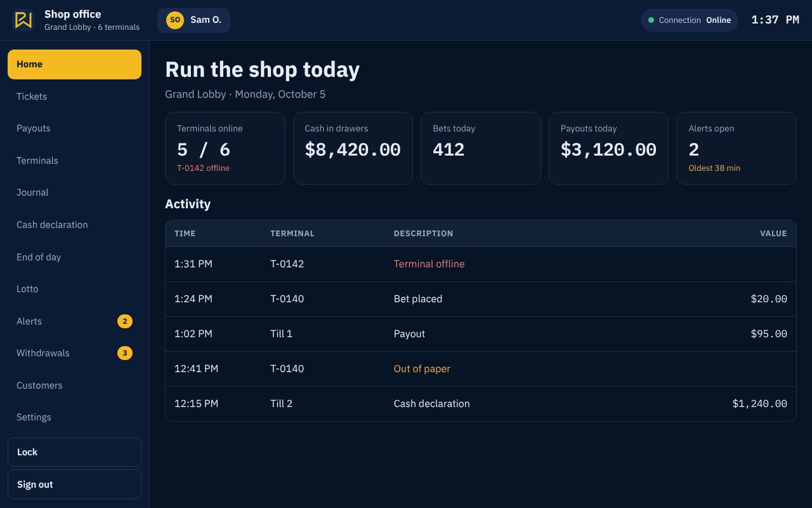The height and width of the screenshot is (508, 812).
Task: Click the 'Oldest 38 min' note
Action: pyautogui.click(x=714, y=168)
